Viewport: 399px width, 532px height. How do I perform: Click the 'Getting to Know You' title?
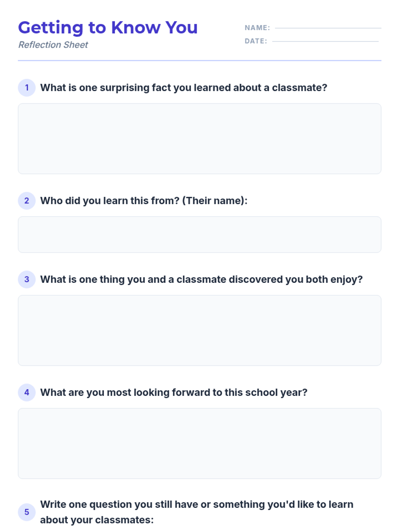coord(108,28)
